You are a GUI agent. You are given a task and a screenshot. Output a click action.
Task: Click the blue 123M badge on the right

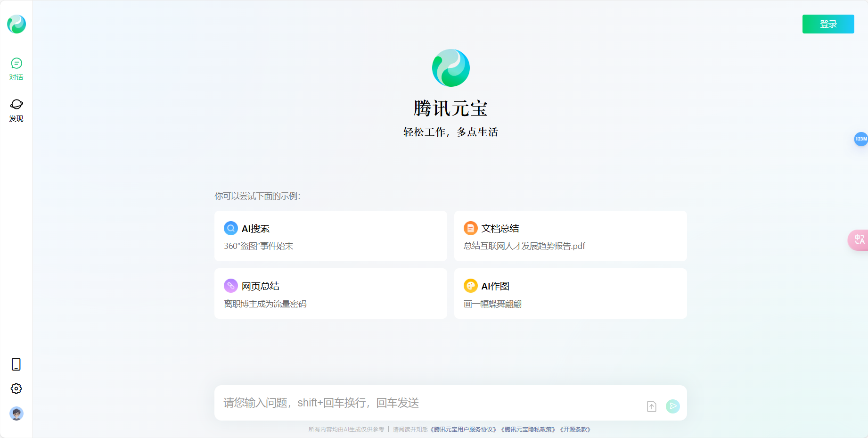pos(860,139)
